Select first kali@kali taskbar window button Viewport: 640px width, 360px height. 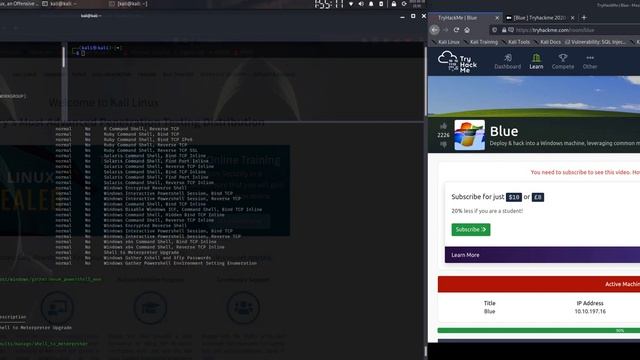coord(59,4)
